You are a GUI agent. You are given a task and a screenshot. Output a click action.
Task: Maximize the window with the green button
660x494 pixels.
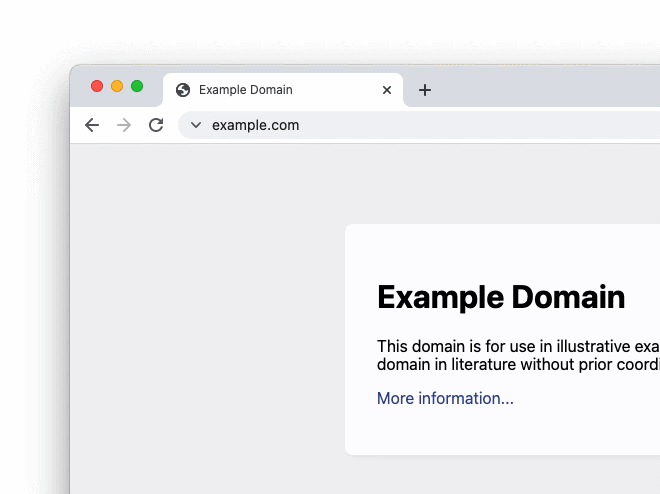[137, 86]
